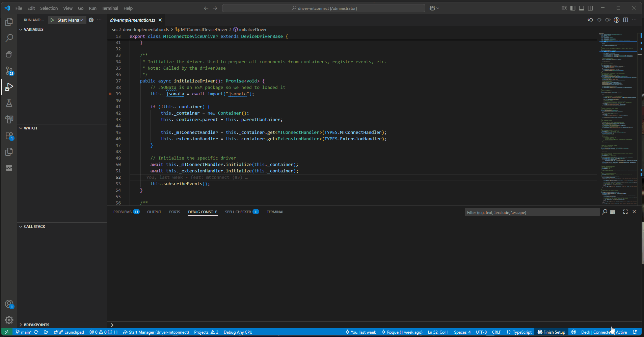The width and height of the screenshot is (644, 337).
Task: Open the Copilot chat menu in title bar
Action: point(434,8)
